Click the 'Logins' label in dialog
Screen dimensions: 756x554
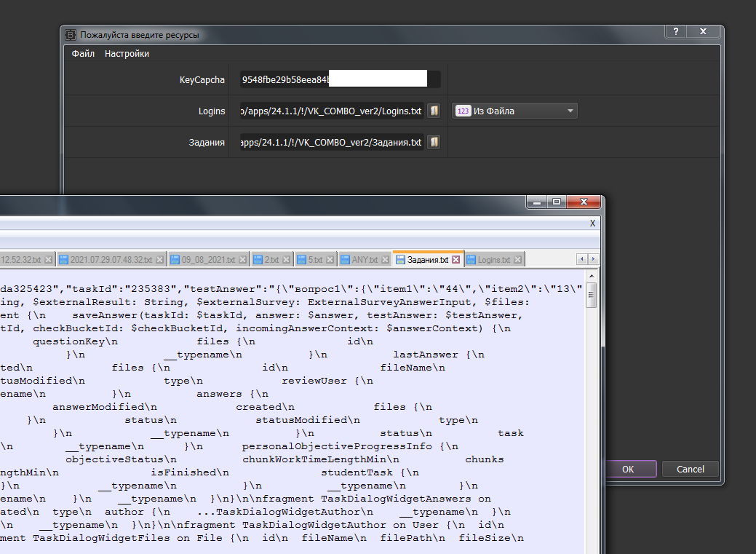point(212,111)
